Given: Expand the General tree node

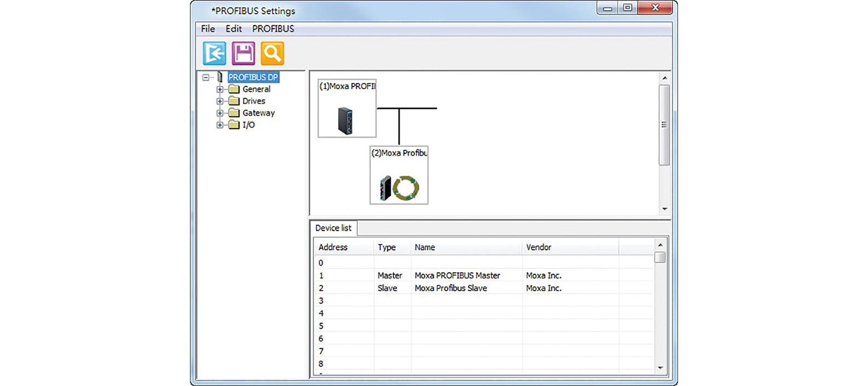Looking at the screenshot, I should tap(220, 89).
